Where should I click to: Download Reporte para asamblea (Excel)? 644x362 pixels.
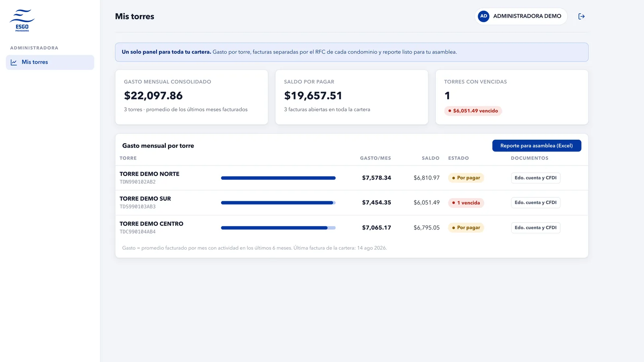coord(537,146)
